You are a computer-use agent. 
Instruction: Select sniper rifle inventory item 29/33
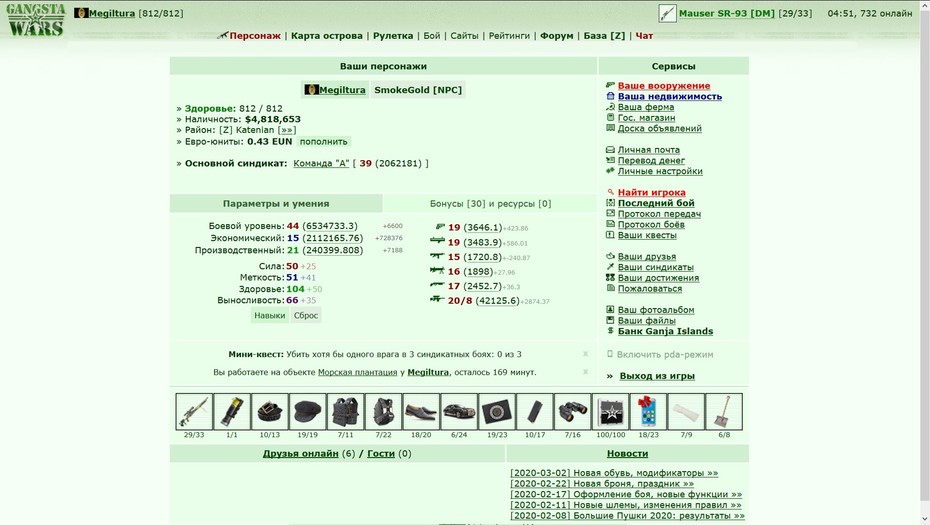(194, 411)
